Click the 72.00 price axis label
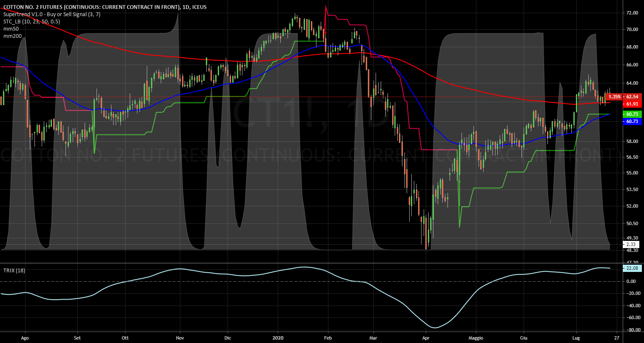Viewport: 644px width, 343px height. pos(632,13)
